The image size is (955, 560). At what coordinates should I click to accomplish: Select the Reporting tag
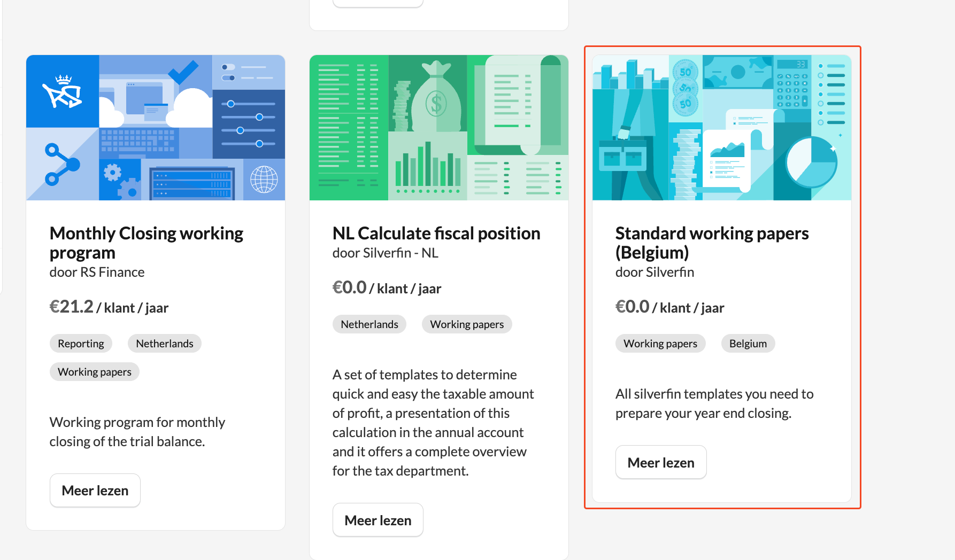tap(81, 344)
